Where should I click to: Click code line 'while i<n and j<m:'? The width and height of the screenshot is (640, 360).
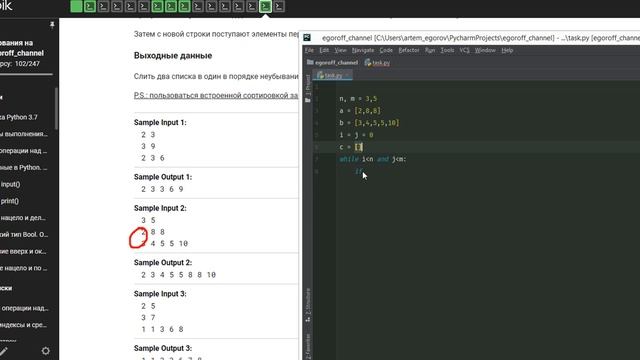point(373,159)
